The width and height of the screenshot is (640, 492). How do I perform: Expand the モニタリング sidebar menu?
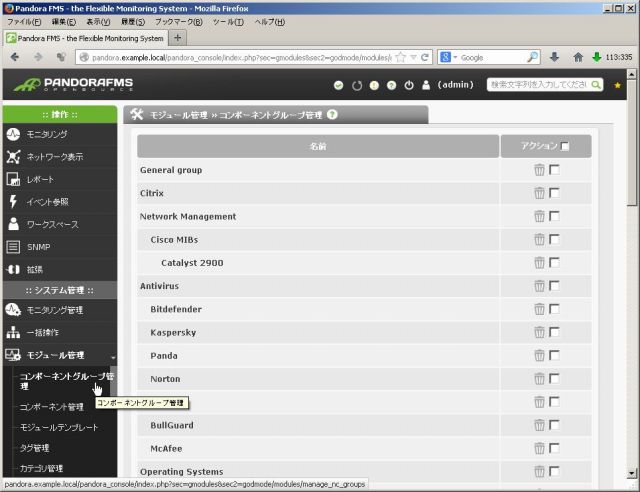click(60, 134)
